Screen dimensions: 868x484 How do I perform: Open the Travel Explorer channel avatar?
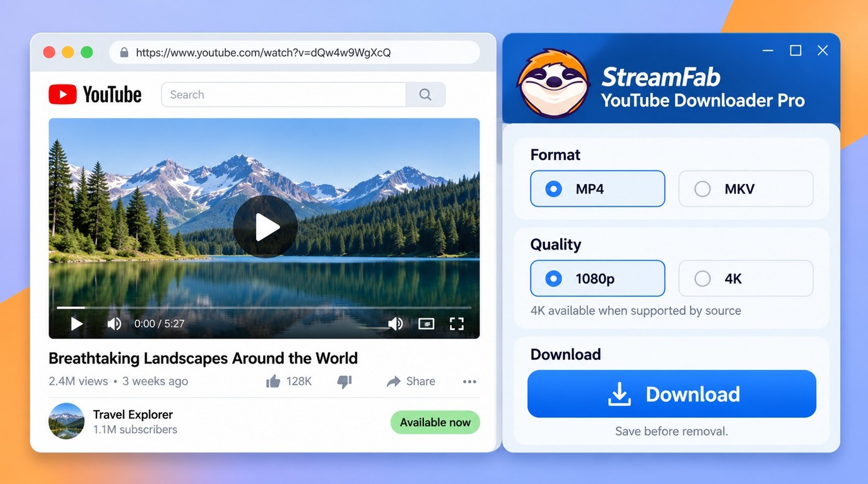point(66,421)
